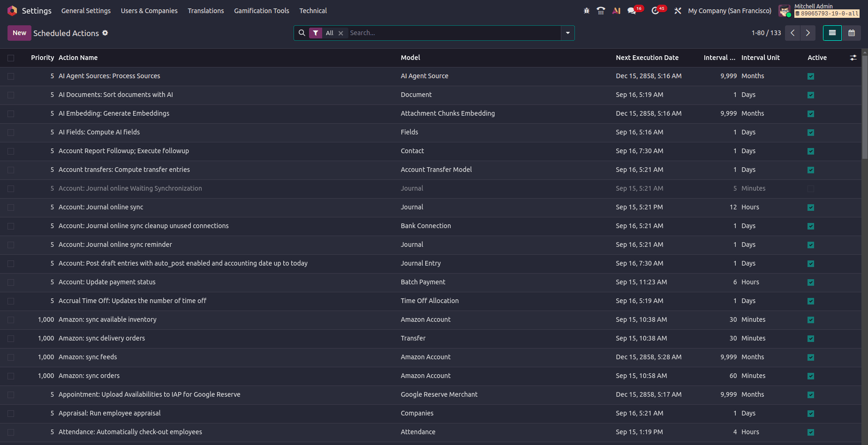
Task: Open Amazon: sync available inventory row
Action: click(x=107, y=319)
